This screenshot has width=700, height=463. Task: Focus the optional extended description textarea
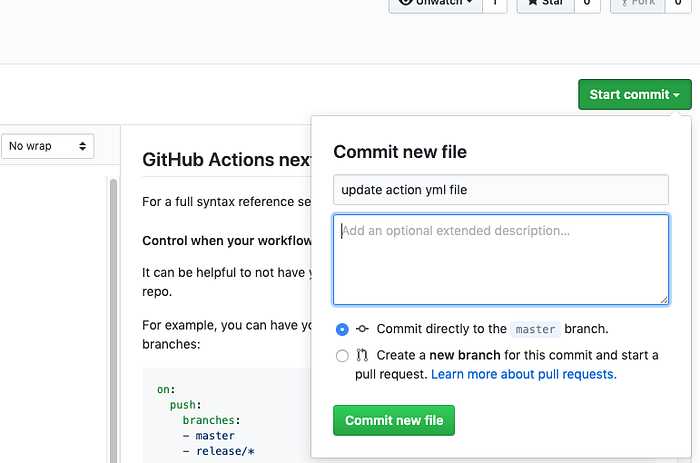[x=501, y=259]
